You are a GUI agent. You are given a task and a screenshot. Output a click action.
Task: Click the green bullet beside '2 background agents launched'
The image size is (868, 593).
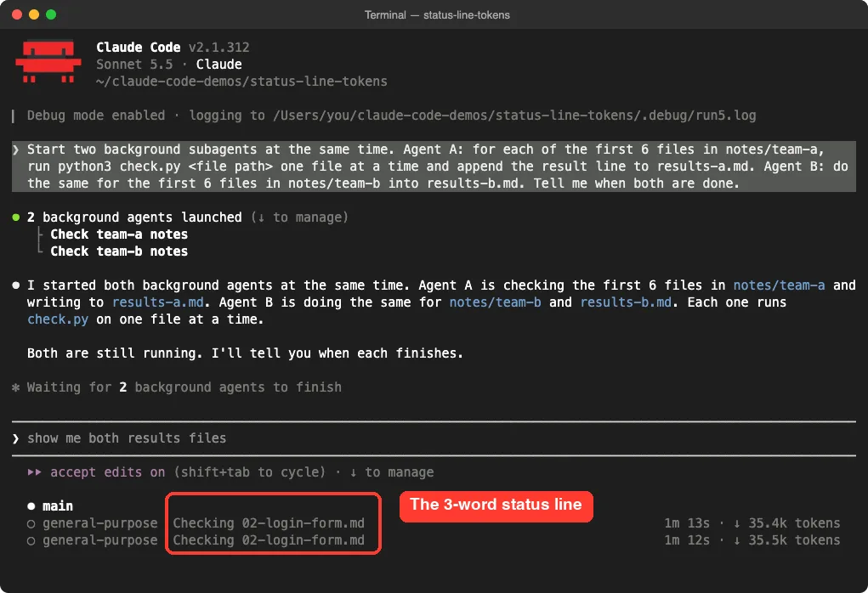(16, 217)
